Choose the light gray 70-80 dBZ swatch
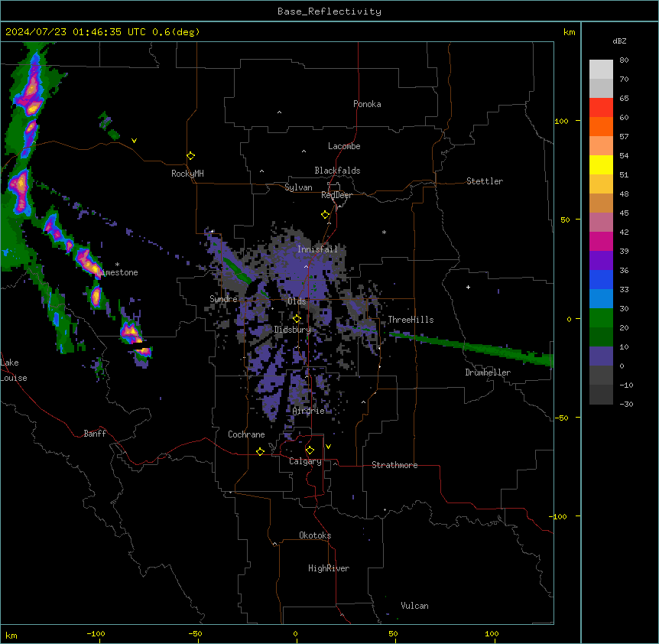 click(x=601, y=70)
